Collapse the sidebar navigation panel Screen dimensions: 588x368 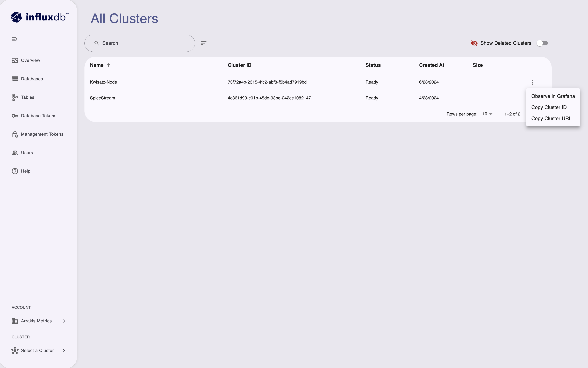pyautogui.click(x=15, y=39)
